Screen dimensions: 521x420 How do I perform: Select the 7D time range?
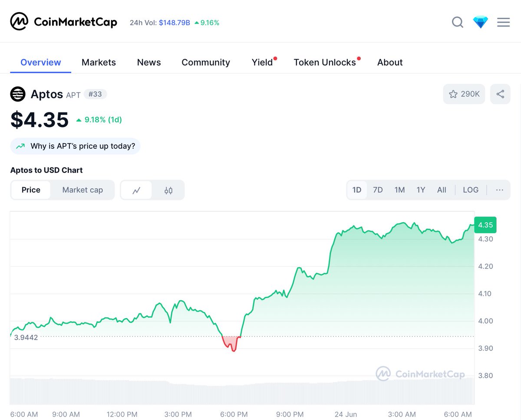point(378,190)
